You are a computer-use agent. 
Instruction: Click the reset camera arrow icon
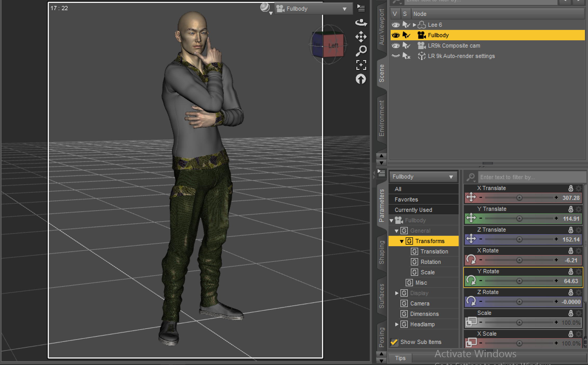(361, 79)
